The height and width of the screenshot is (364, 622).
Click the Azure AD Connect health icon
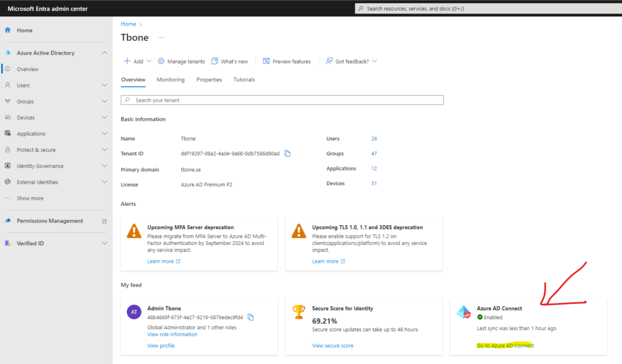pos(463,312)
